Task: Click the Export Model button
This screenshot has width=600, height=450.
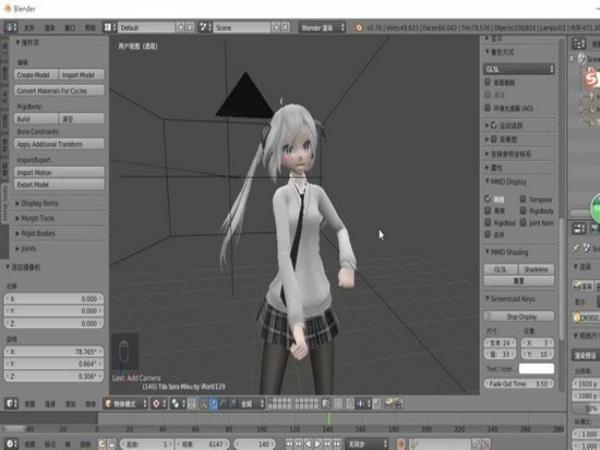Action: tap(59, 184)
